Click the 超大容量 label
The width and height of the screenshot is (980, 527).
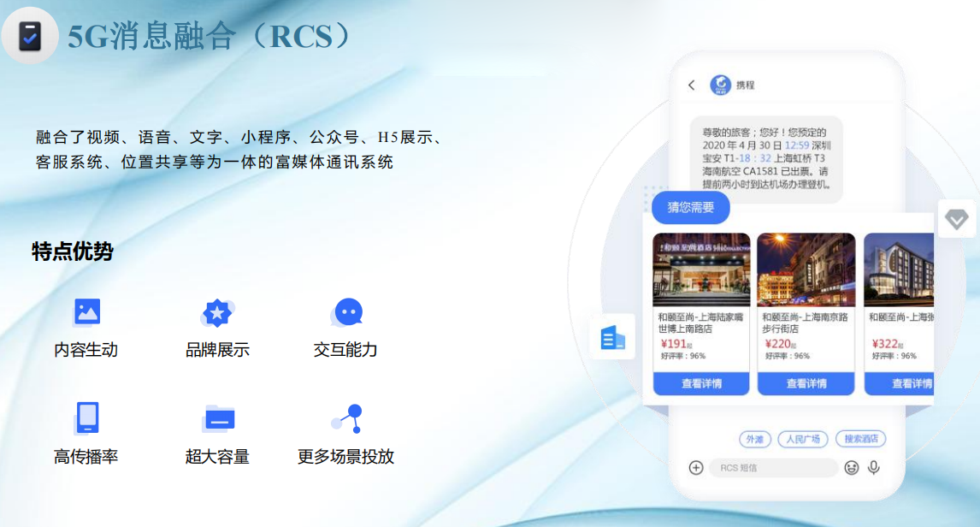217,456
